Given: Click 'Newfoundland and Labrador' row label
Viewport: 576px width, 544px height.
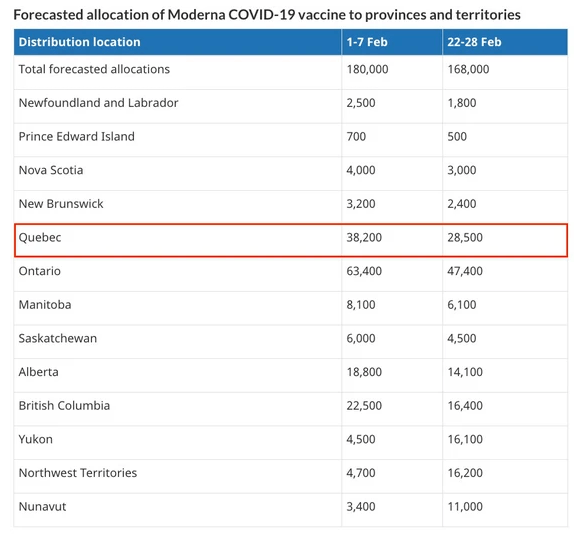Looking at the screenshot, I should pyautogui.click(x=98, y=102).
